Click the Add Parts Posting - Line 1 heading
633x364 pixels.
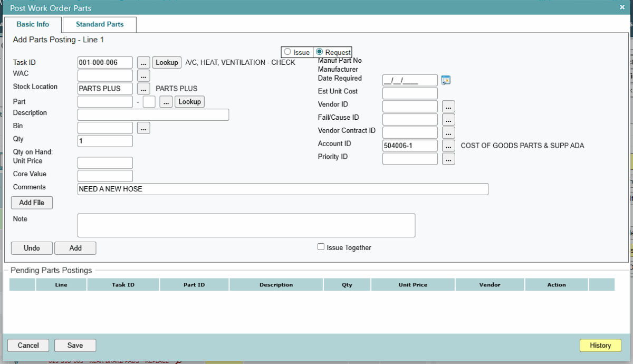[58, 40]
